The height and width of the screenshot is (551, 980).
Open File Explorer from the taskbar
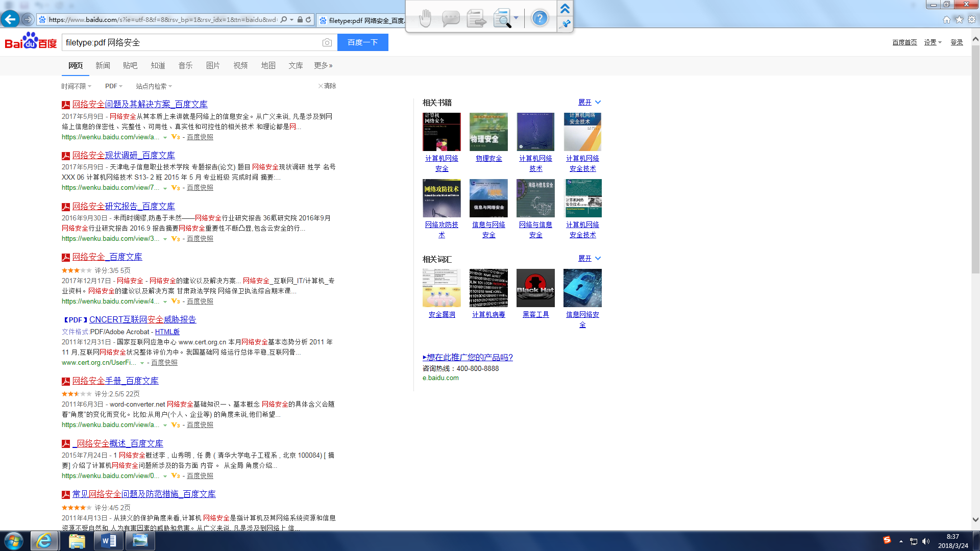coord(77,541)
